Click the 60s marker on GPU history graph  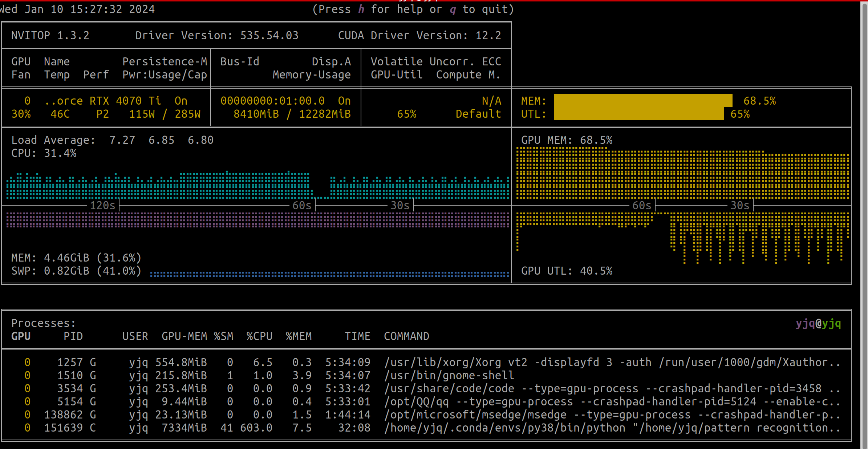642,205
